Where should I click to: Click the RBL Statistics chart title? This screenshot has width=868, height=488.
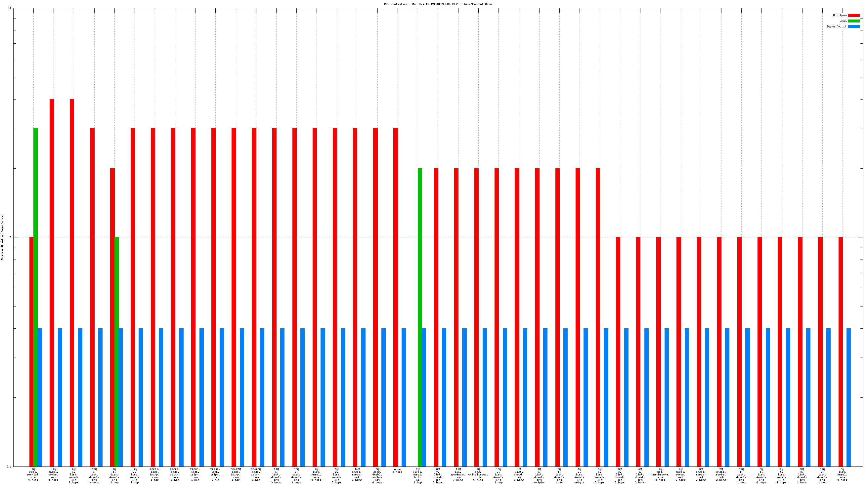click(x=438, y=4)
